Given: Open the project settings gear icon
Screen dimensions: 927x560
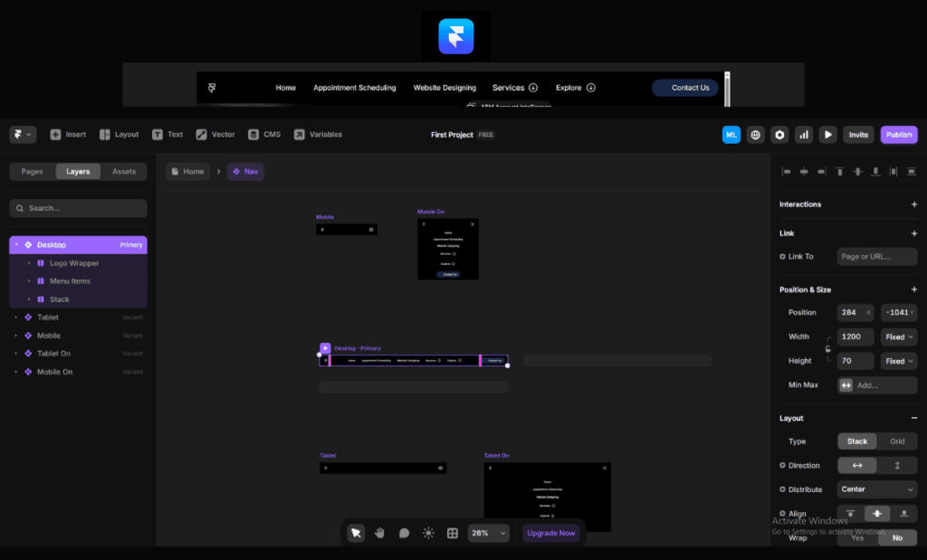Looking at the screenshot, I should pos(779,134).
